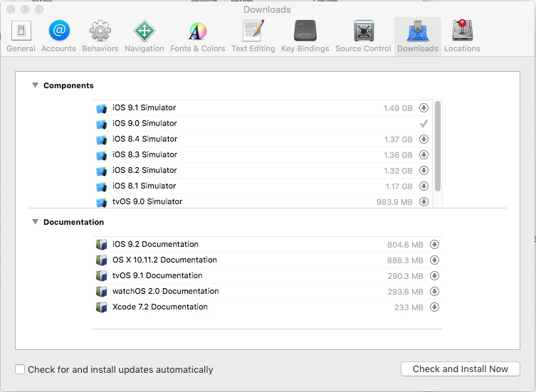The width and height of the screenshot is (536, 392).
Task: Download the iOS 8.4 Simulator
Action: tap(424, 139)
